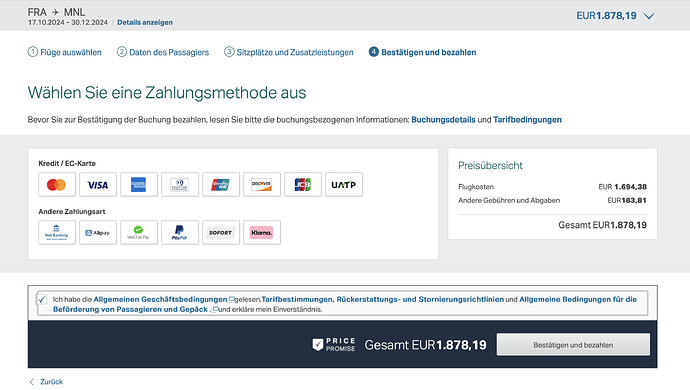Viewport: 690px width, 390px height.
Task: Select the Alipay payment icon
Action: 98,232
